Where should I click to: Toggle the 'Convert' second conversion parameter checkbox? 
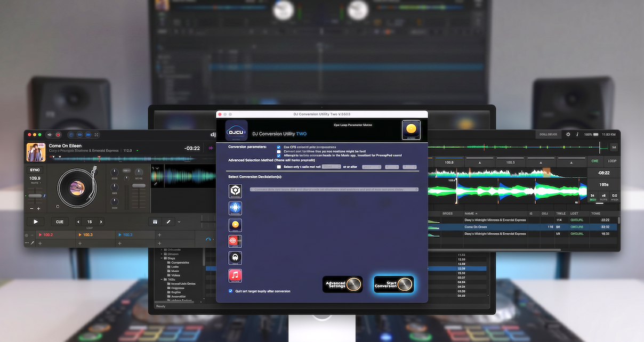pyautogui.click(x=278, y=151)
